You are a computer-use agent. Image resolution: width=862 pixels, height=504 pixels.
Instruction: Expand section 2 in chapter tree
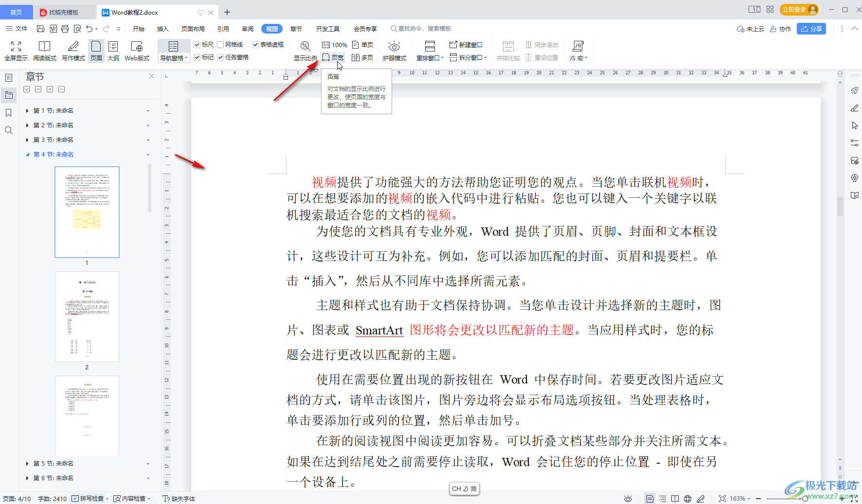pyautogui.click(x=27, y=125)
